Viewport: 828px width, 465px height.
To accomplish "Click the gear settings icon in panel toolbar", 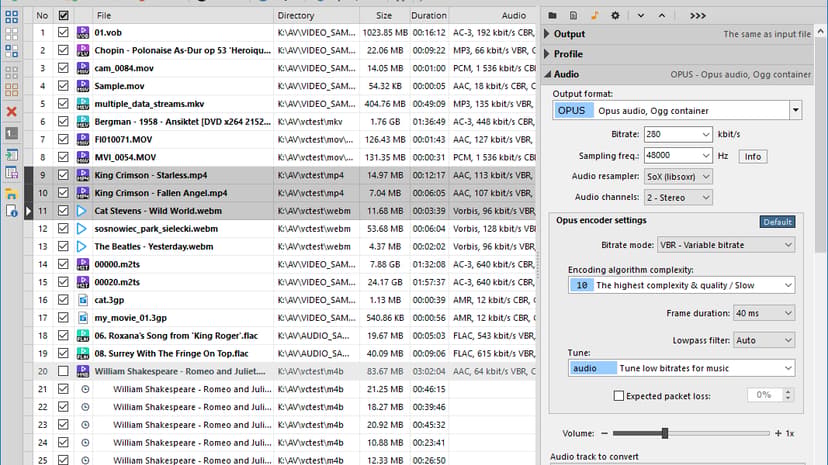I will point(615,15).
